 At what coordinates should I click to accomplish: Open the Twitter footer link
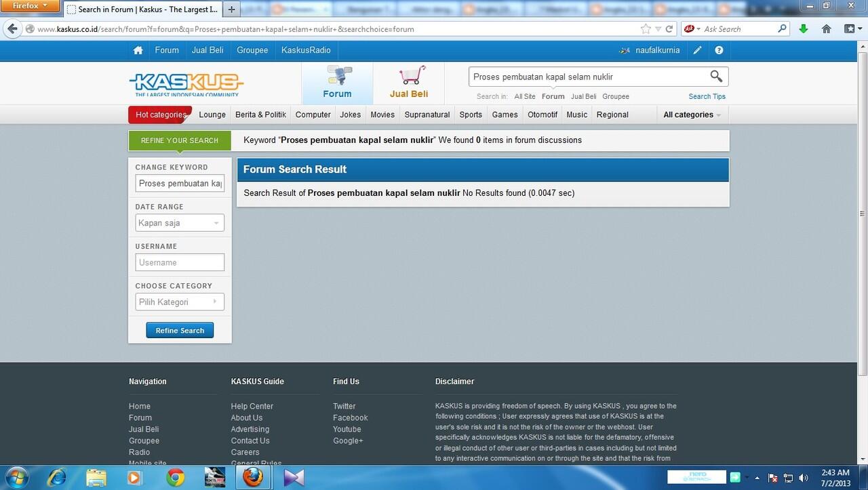point(344,406)
